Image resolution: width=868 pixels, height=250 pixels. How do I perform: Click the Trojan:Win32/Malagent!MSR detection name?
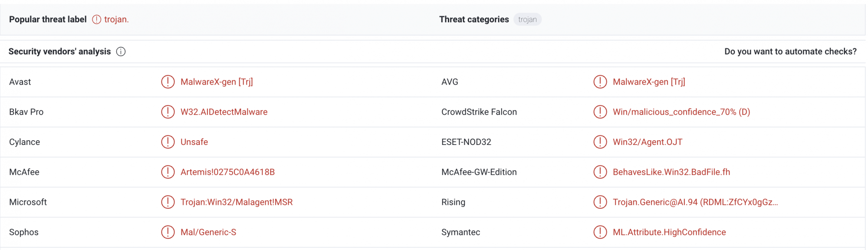click(x=237, y=202)
